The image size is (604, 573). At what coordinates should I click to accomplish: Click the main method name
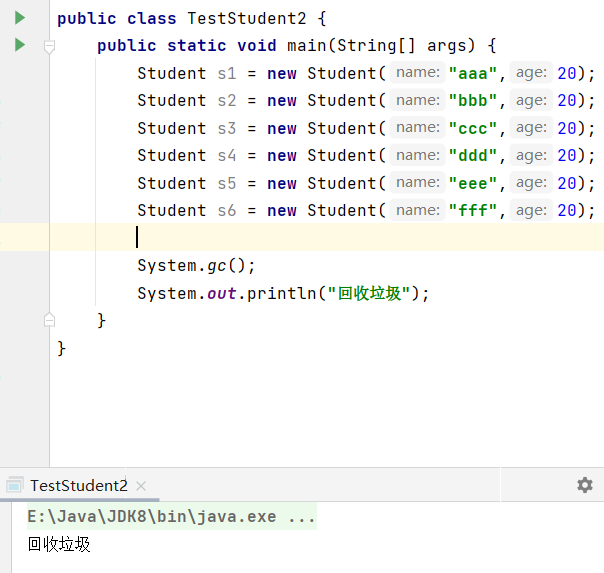pos(307,45)
